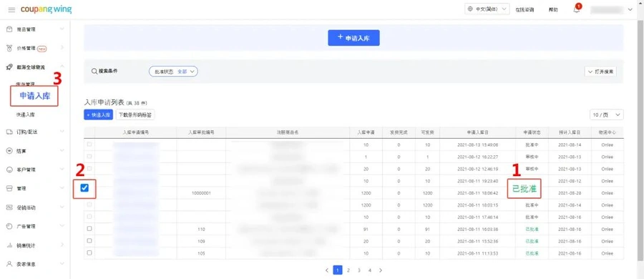Click expected date 2021-08-28 cell
The image size is (644, 279).
click(570, 193)
